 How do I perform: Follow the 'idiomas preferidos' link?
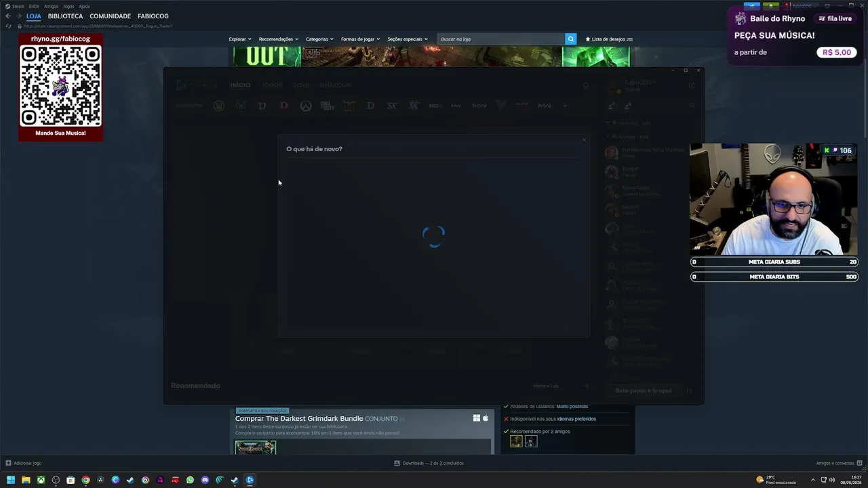pos(576,419)
